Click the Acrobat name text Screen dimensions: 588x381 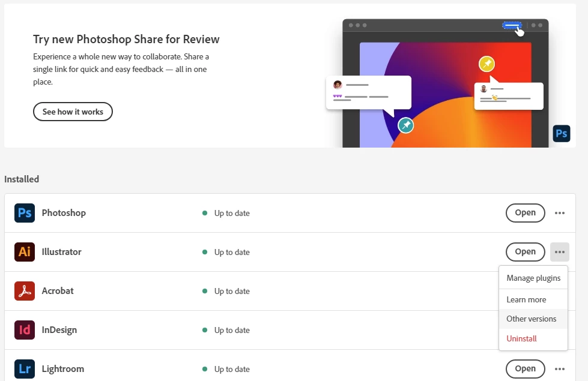click(x=58, y=291)
